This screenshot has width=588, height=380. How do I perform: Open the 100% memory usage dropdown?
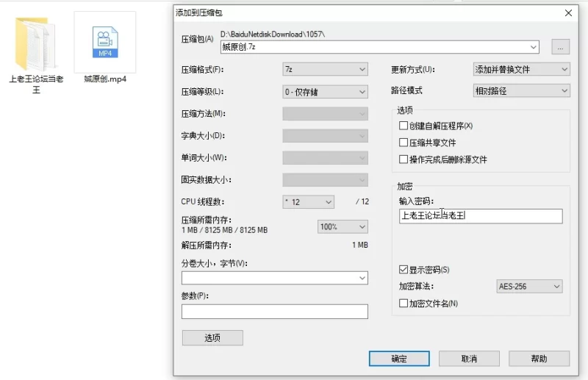click(343, 226)
